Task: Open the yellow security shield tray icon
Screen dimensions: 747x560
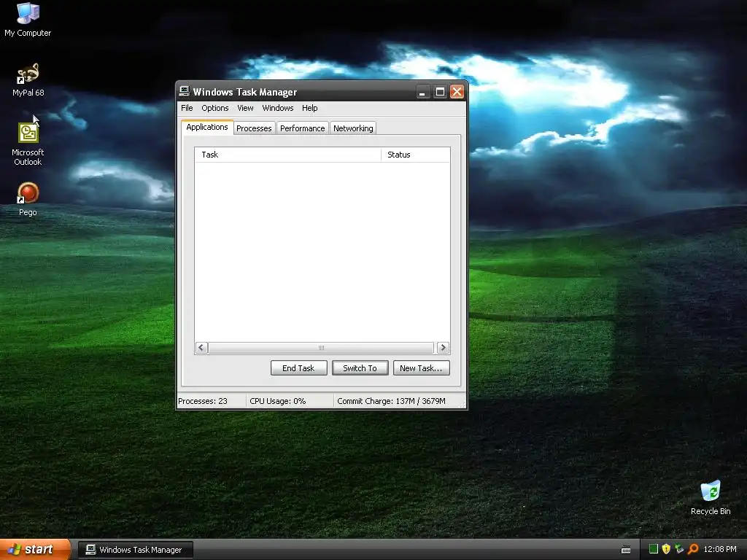Action: (x=666, y=549)
